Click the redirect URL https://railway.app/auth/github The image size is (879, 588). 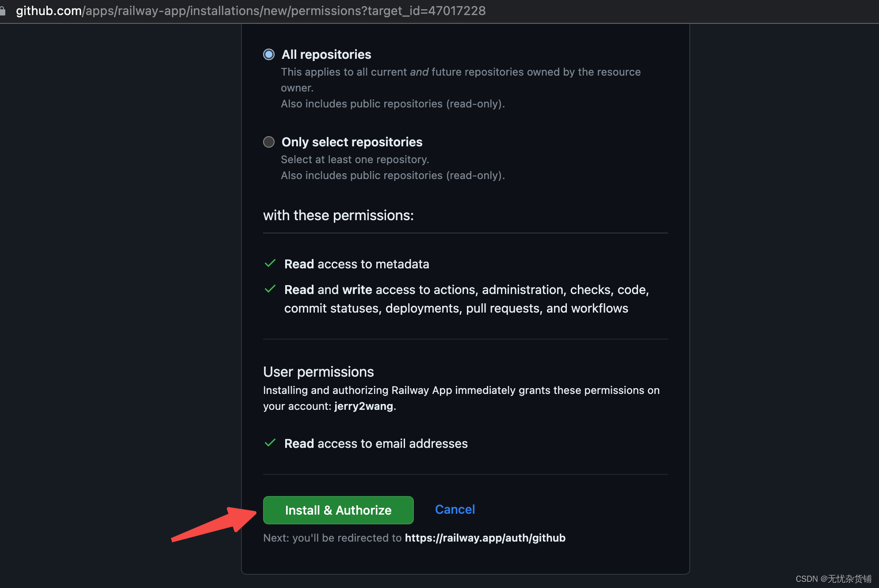coord(485,538)
